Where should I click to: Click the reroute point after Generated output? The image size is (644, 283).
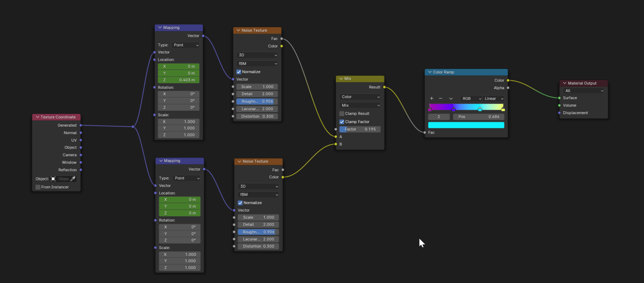[133, 126]
